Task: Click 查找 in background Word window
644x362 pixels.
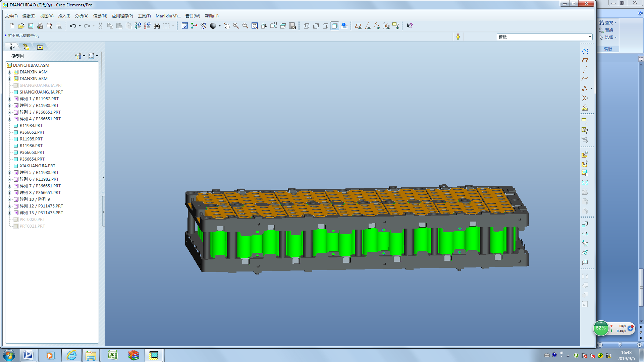Action: coord(608,23)
